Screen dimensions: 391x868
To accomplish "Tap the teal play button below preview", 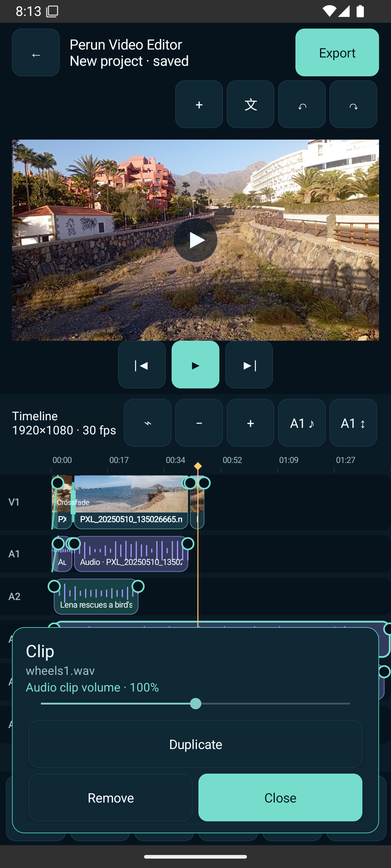I will pos(195,365).
